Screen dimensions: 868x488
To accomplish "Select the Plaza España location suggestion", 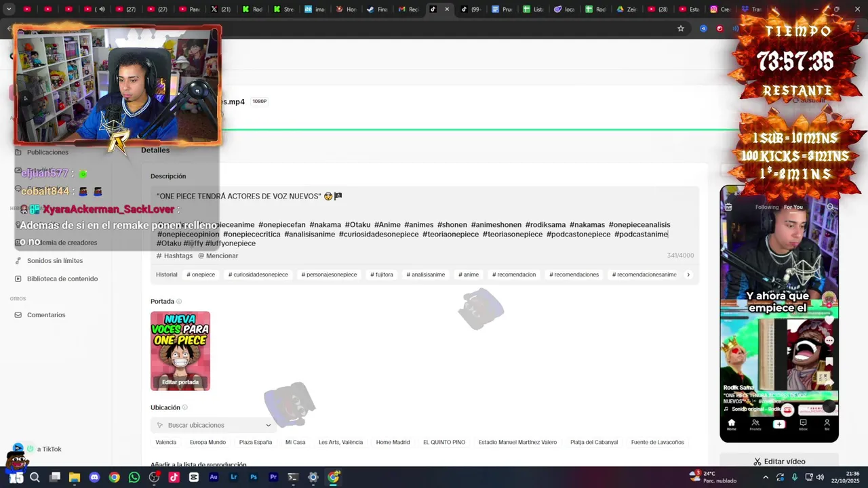I will click(x=256, y=443).
